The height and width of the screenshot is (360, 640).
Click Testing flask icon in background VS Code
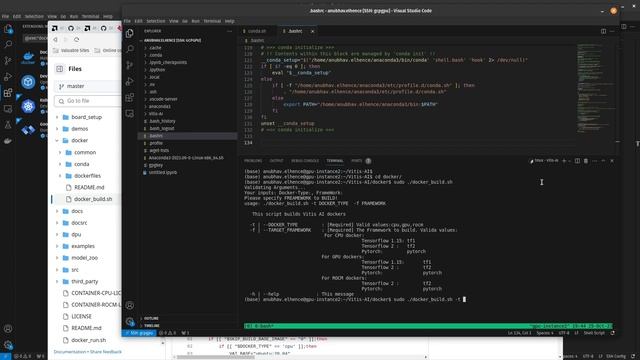(x=8, y=125)
